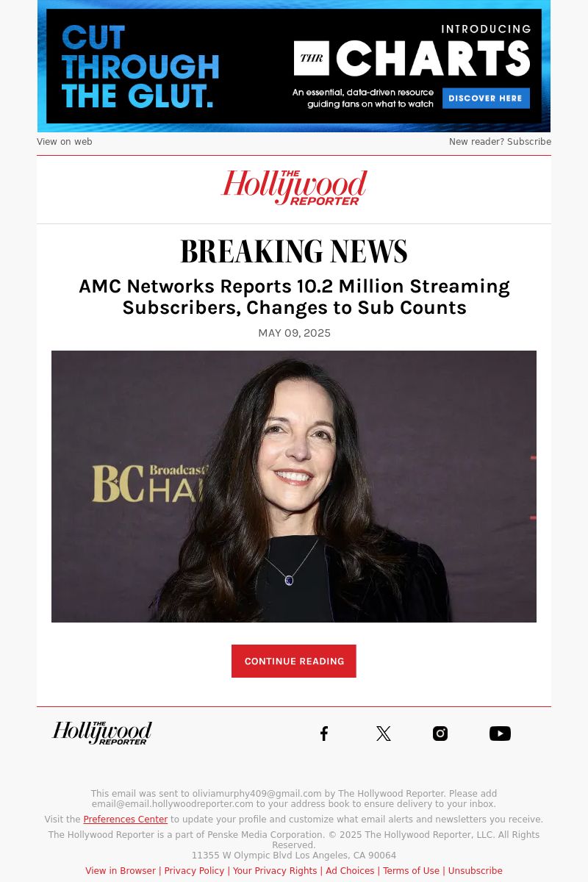Click the footer Hollywood Reporter logo

pos(102,733)
